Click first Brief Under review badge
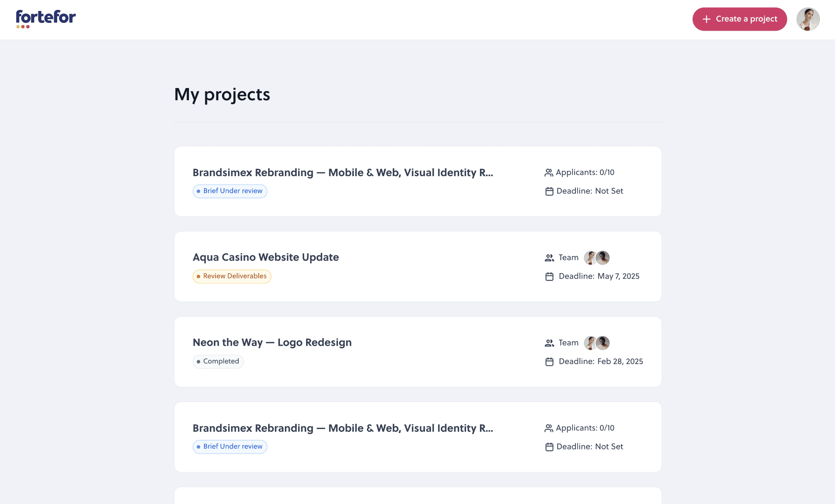The height and width of the screenshot is (504, 835). point(230,191)
